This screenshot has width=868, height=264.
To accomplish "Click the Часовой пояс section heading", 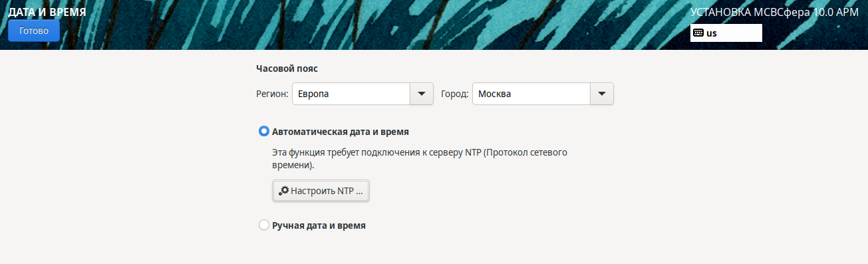I will (x=287, y=68).
